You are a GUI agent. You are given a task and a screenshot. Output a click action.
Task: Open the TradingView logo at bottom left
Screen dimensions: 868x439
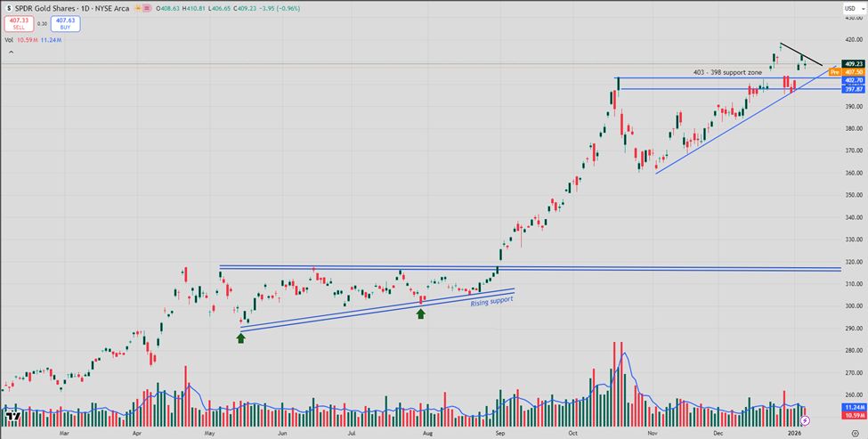point(12,416)
